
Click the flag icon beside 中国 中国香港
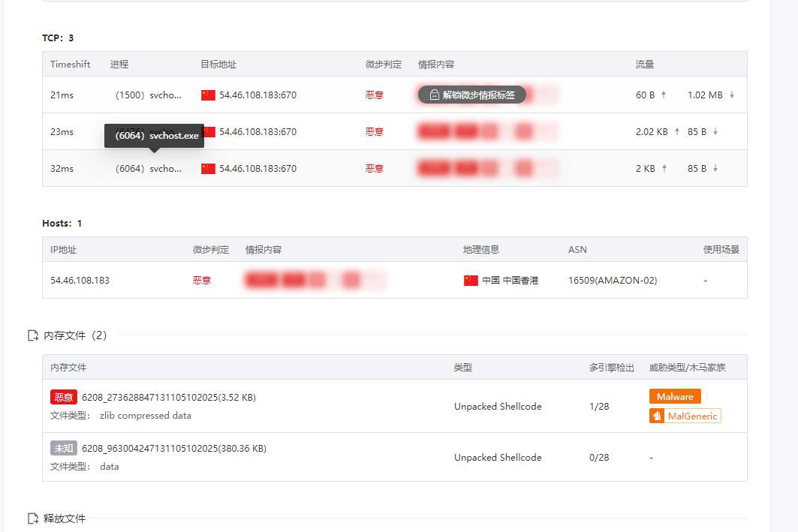click(x=471, y=281)
